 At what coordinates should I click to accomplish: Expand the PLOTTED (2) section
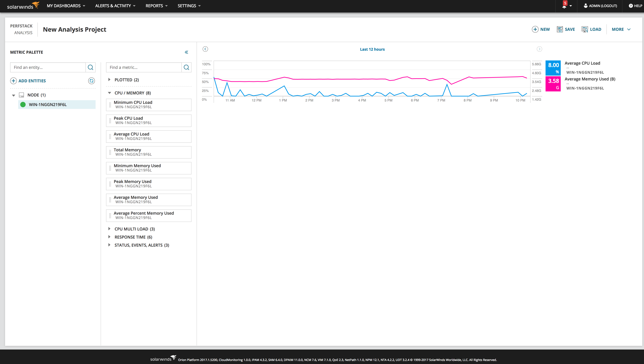tap(109, 79)
